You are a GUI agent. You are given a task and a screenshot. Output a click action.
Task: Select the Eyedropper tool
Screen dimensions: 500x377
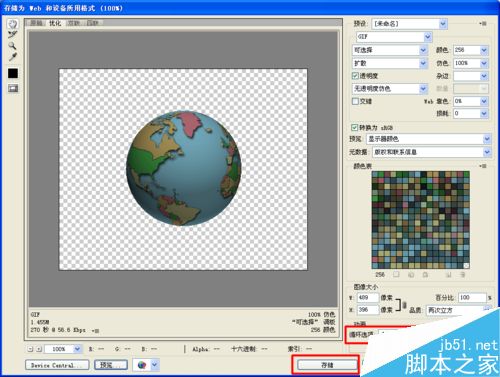tap(13, 57)
